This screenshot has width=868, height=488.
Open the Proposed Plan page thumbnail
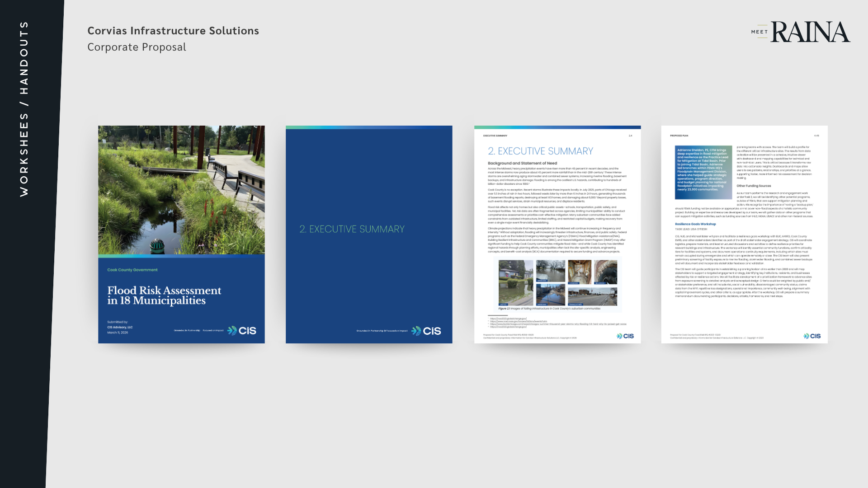745,235
